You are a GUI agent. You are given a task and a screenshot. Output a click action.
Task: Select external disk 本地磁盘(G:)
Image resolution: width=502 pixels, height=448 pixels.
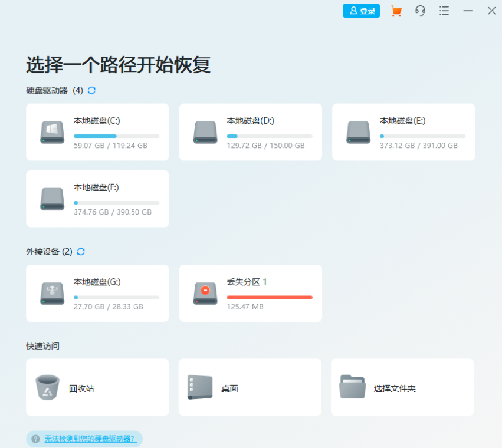click(97, 293)
